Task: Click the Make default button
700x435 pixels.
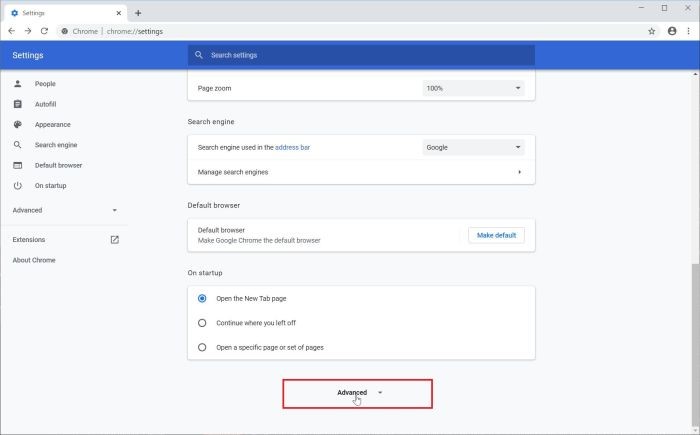Action: (496, 235)
